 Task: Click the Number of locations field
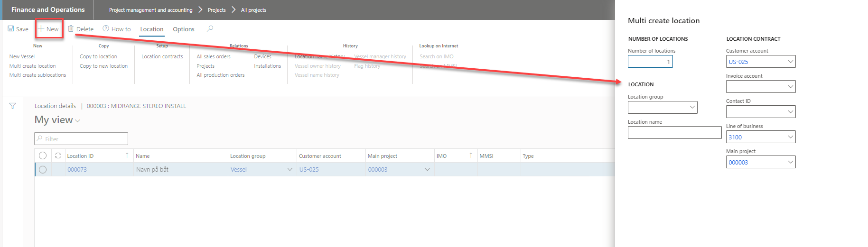(x=650, y=62)
